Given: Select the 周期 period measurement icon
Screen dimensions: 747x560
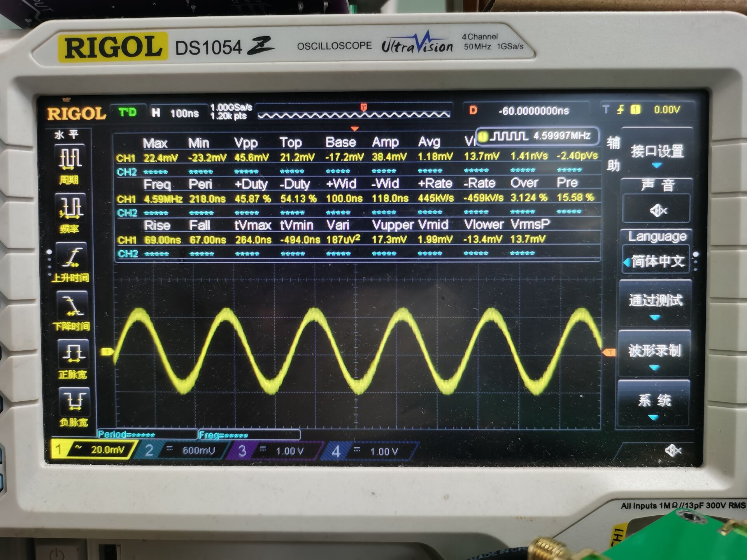Looking at the screenshot, I should [70, 159].
